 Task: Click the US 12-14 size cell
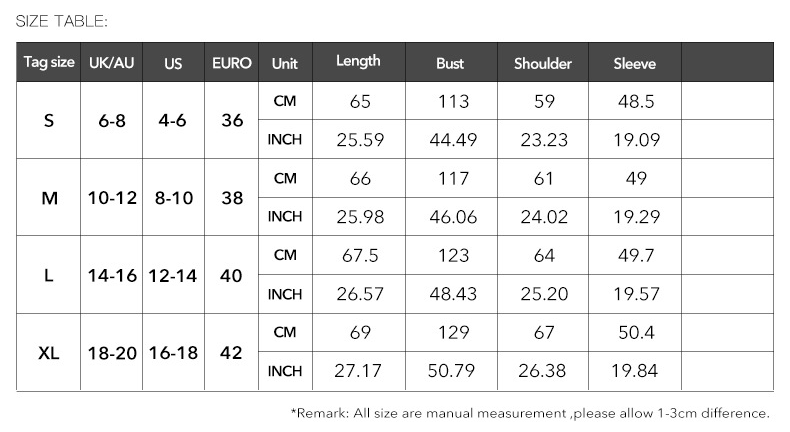click(x=173, y=275)
